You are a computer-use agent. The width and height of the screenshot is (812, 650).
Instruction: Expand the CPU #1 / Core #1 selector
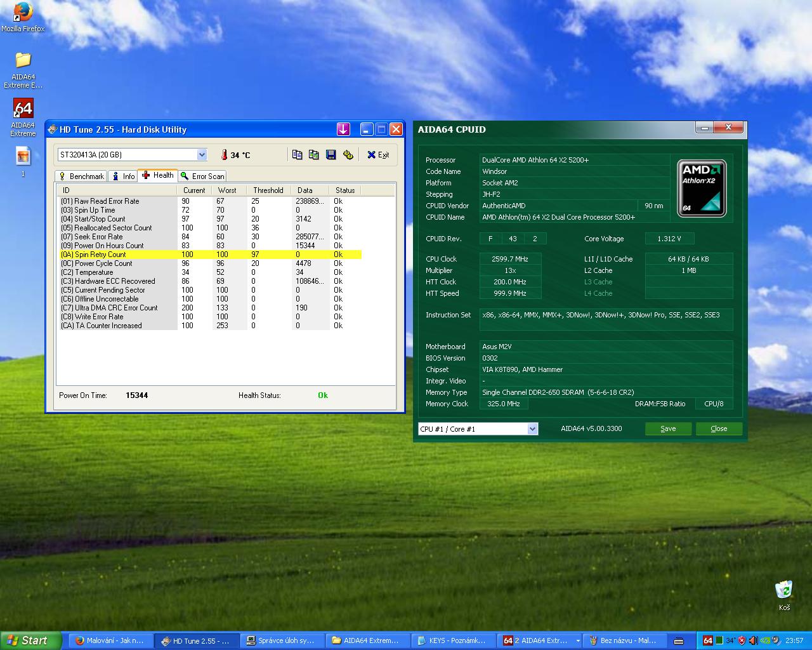(x=532, y=429)
